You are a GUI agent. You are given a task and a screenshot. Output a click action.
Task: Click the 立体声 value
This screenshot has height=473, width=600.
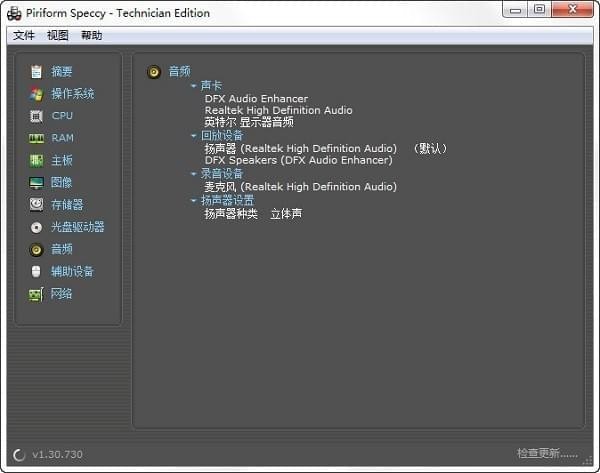tap(286, 214)
